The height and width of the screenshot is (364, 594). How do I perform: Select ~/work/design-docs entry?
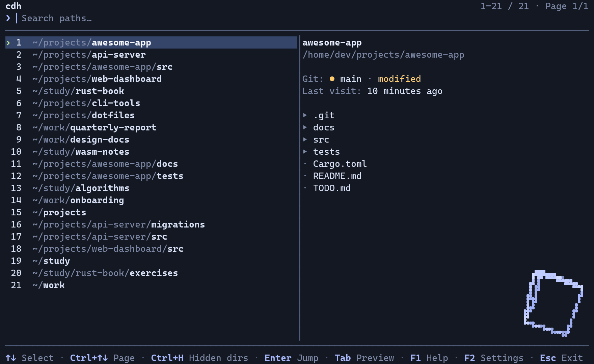[151, 140]
